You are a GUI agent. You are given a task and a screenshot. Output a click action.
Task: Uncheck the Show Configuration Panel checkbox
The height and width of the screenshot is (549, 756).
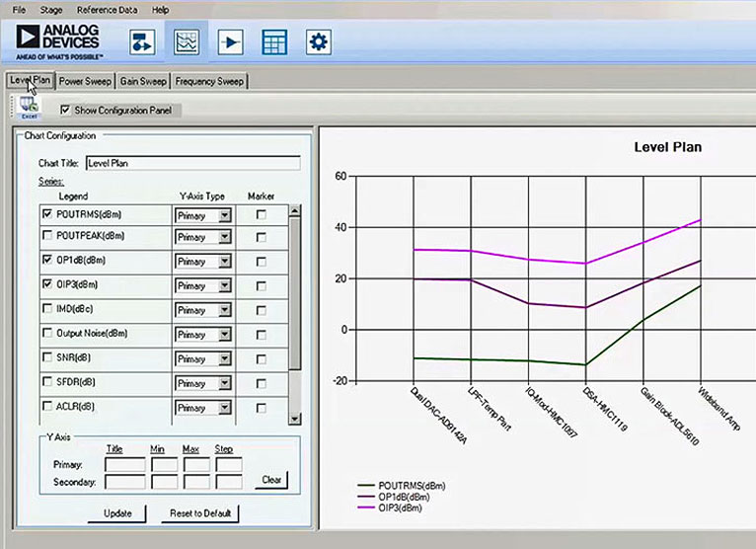65,110
